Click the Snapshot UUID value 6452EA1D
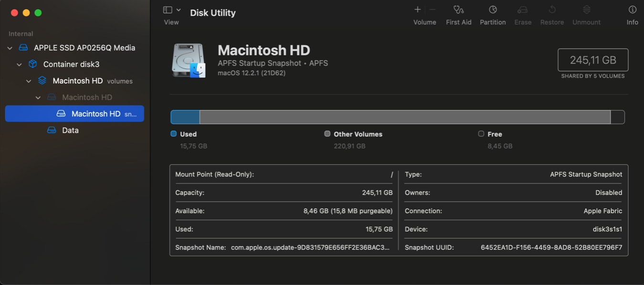 [551, 247]
